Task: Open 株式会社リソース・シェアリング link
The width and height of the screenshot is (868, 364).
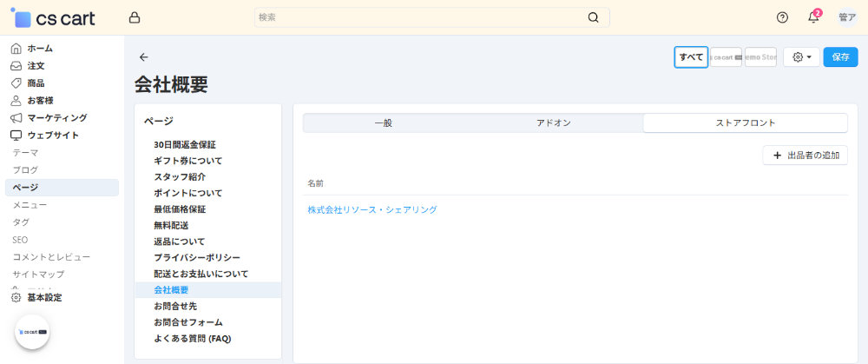Action: 372,209
